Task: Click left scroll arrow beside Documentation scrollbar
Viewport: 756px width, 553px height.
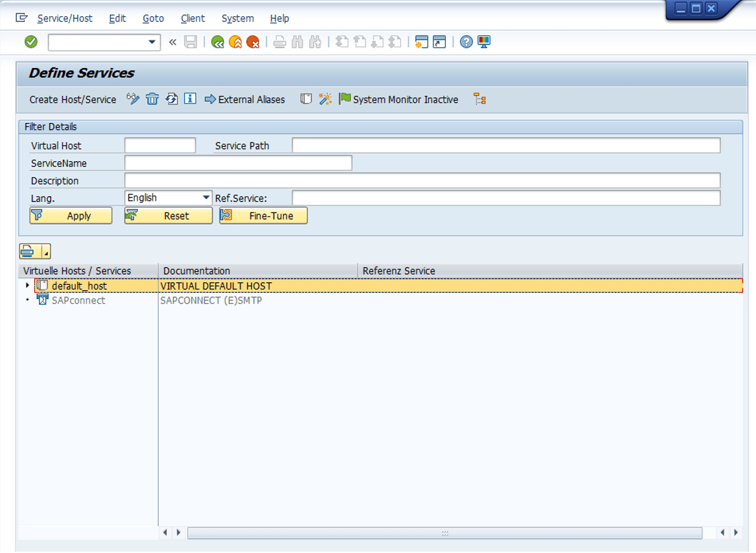Action: 165,532
